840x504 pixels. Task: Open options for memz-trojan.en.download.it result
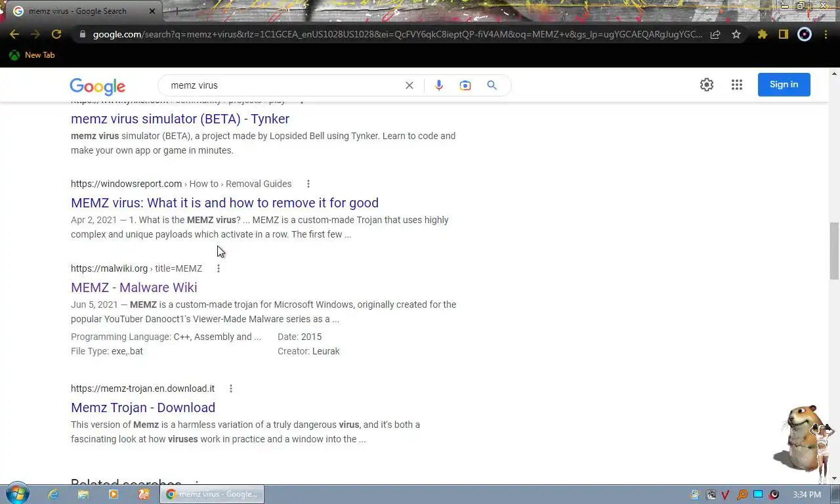pos(231,388)
